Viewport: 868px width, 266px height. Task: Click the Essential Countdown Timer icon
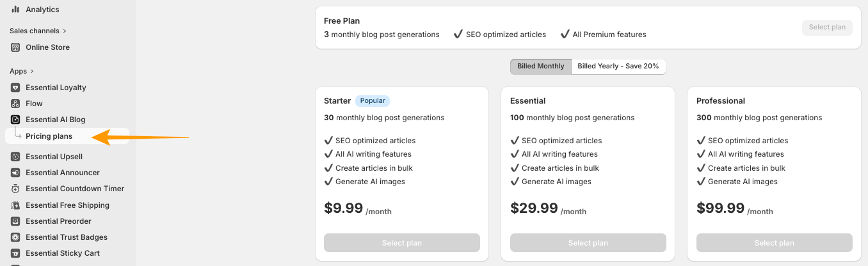(x=15, y=189)
